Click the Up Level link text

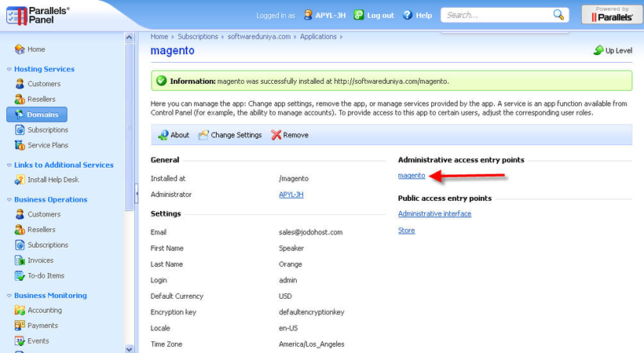click(x=619, y=50)
